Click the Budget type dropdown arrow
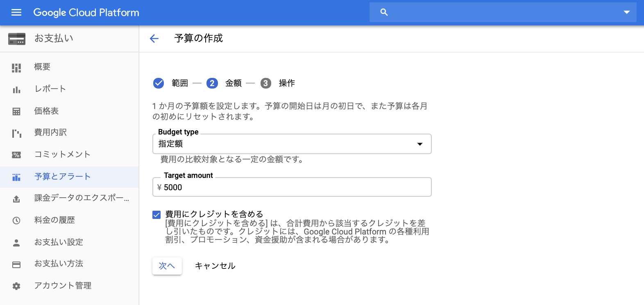This screenshot has width=644, height=305. 420,144
